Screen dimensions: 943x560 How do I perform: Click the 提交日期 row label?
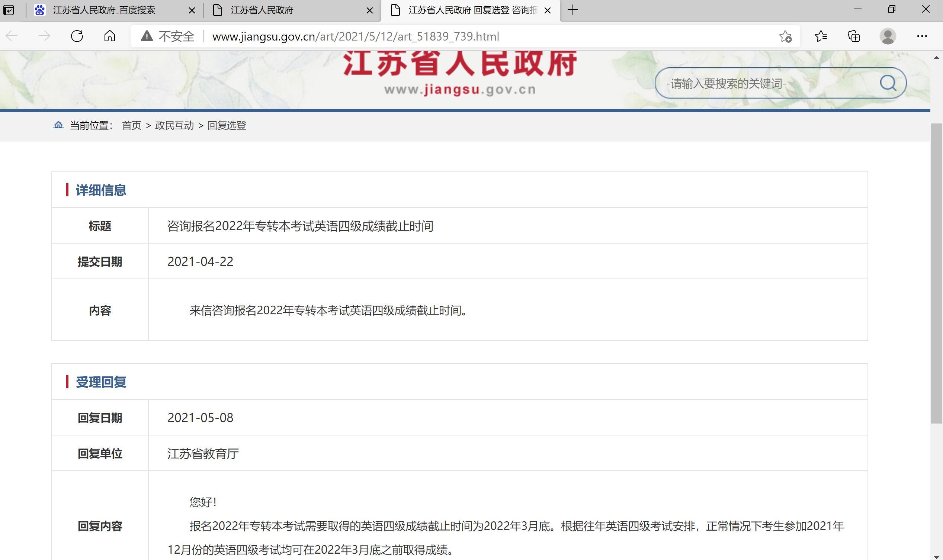coord(100,261)
